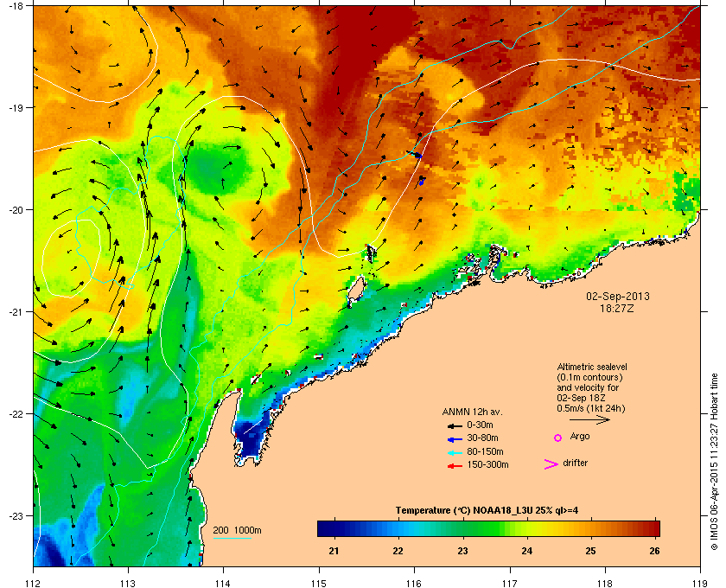
Task: Click the '0-30m' depth label
Action: (x=480, y=425)
